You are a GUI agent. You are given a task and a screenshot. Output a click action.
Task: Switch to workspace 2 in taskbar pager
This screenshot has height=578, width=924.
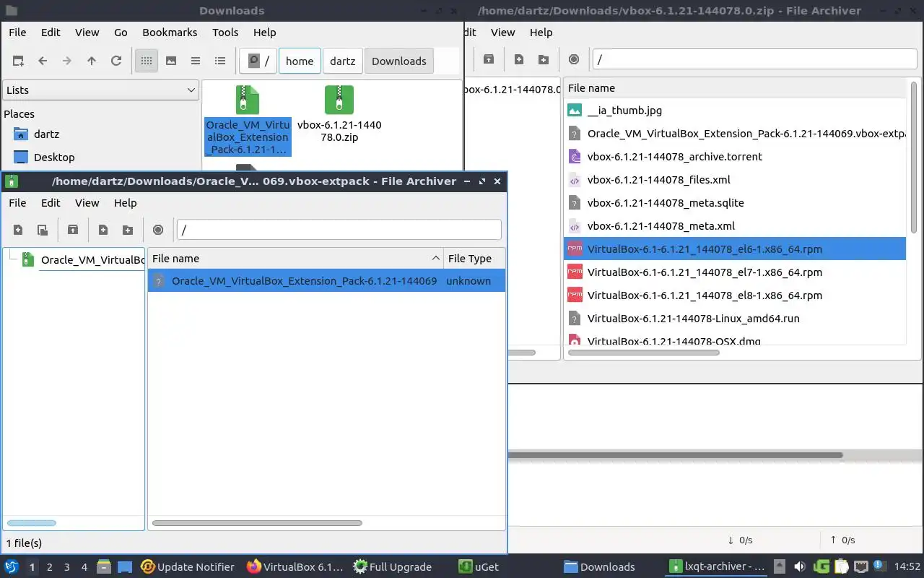coord(49,567)
